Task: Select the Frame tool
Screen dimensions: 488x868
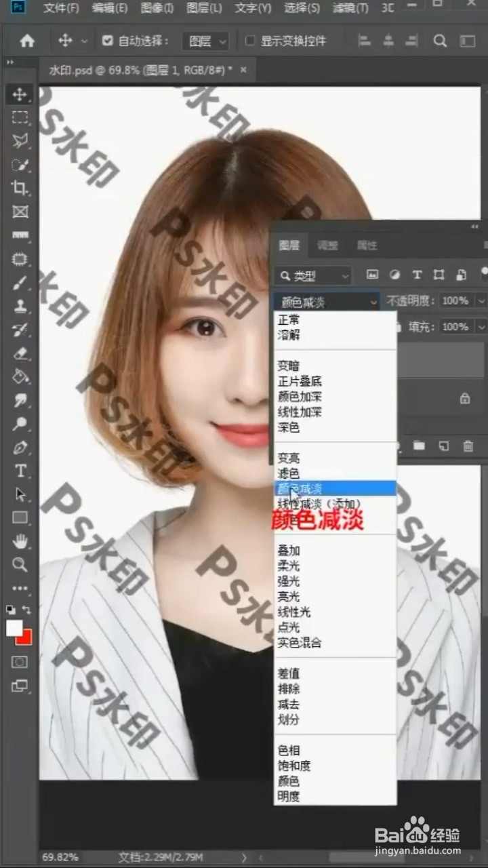Action: pos(20,212)
